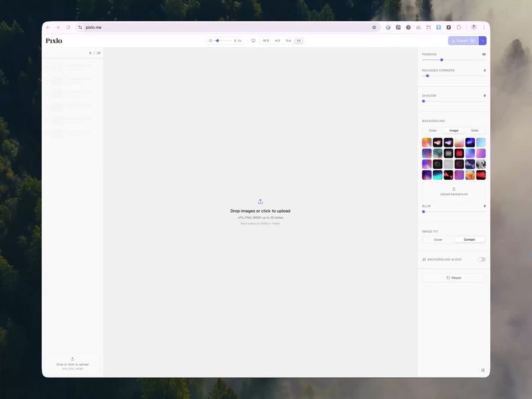Switch Background to the Color tab

pos(432,130)
